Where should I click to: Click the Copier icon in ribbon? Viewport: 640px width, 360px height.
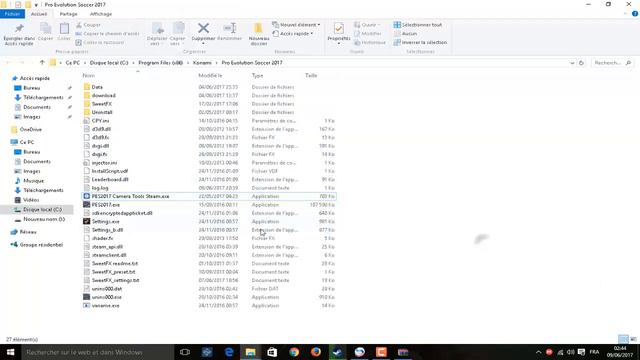click(45, 28)
